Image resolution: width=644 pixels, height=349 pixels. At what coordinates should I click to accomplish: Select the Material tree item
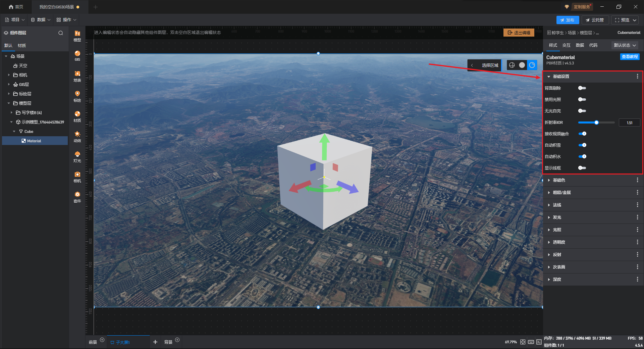(x=35, y=141)
